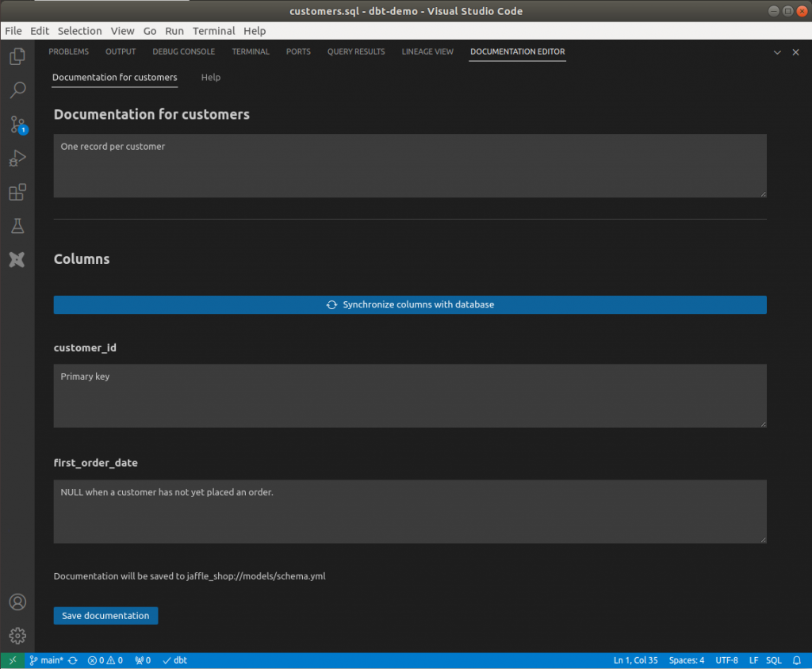Open the Search view icon

click(17, 90)
